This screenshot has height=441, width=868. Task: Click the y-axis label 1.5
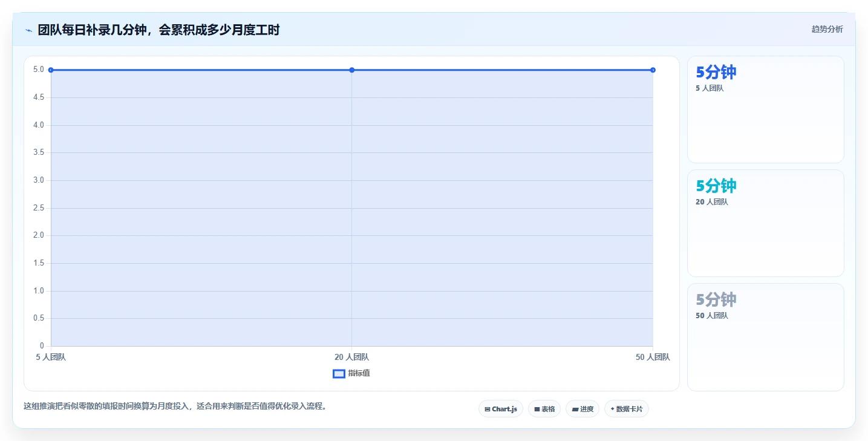39,263
